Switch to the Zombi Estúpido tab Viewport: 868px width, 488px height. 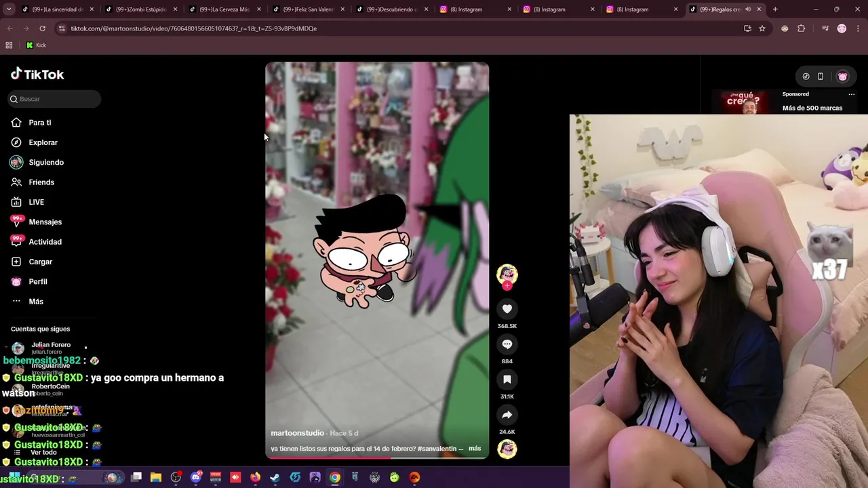coord(141,9)
